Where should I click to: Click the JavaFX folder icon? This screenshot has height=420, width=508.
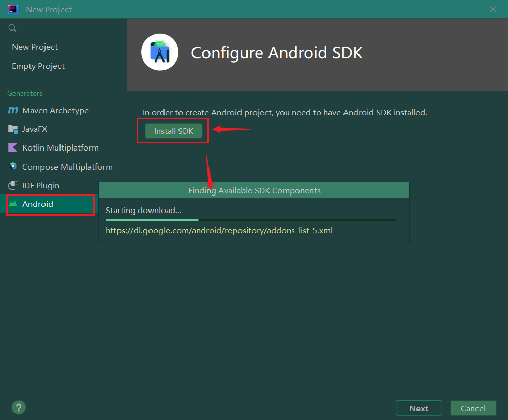click(13, 129)
